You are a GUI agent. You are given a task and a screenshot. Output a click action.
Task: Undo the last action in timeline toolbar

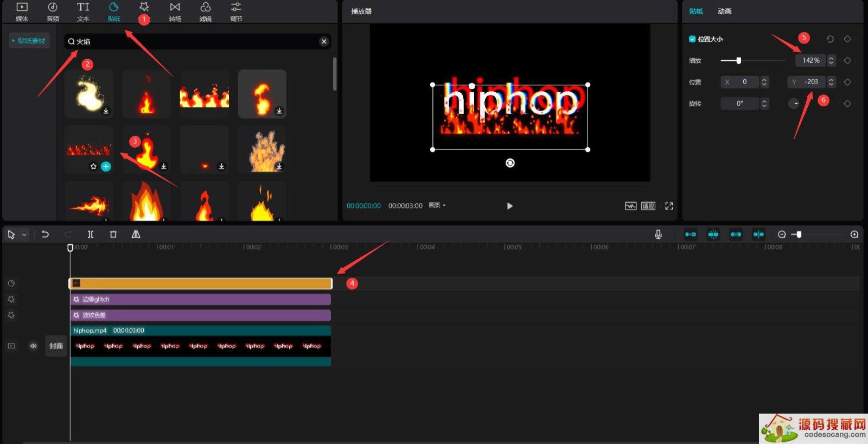click(x=45, y=234)
